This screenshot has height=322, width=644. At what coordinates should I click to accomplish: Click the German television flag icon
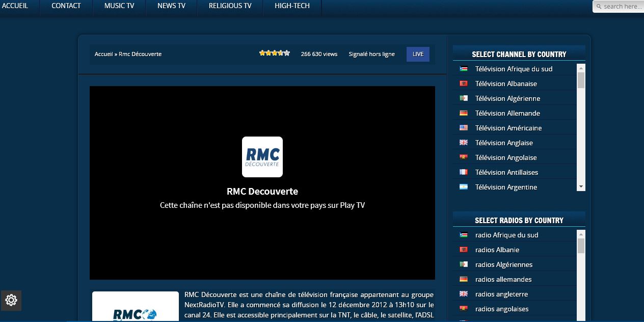464,113
